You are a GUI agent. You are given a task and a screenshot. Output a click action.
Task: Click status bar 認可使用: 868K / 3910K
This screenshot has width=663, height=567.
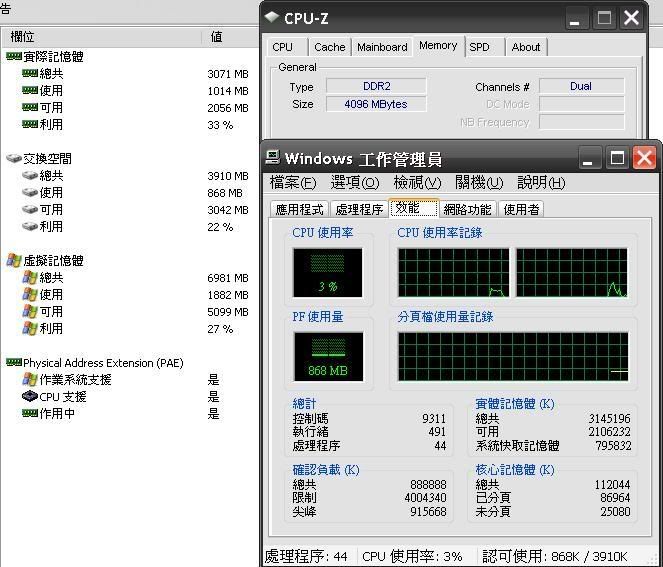[555, 556]
